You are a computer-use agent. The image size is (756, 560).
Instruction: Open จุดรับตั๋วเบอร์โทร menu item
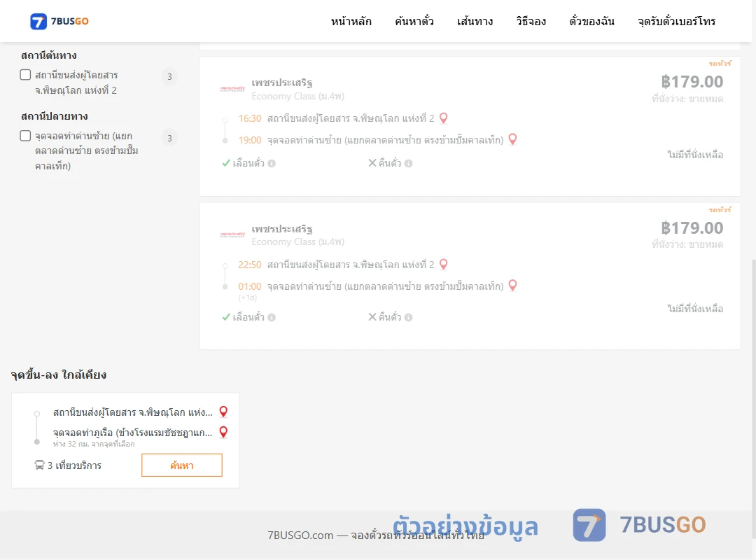point(676,21)
